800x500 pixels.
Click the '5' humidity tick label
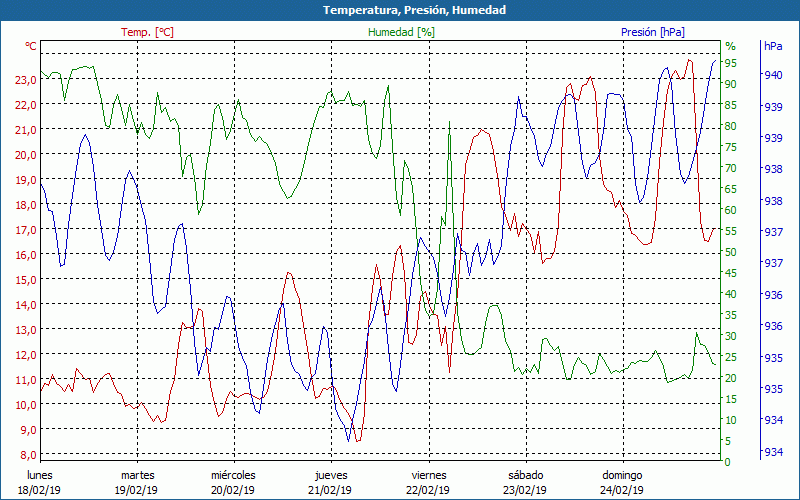728,441
